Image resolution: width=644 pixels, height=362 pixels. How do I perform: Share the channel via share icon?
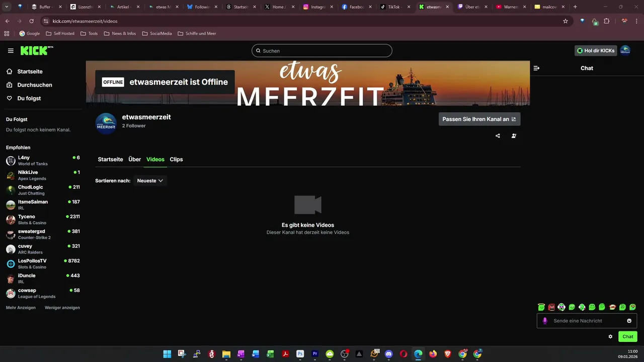pyautogui.click(x=498, y=136)
